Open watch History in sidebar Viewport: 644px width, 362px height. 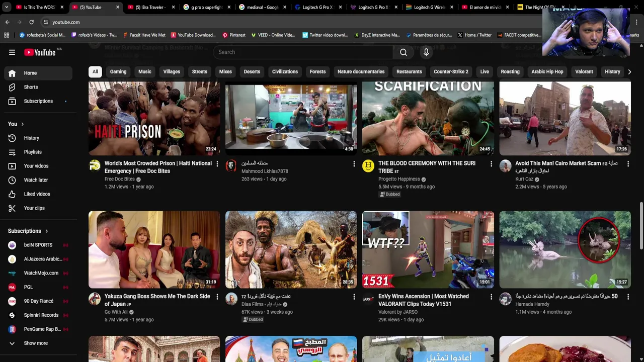38,138
